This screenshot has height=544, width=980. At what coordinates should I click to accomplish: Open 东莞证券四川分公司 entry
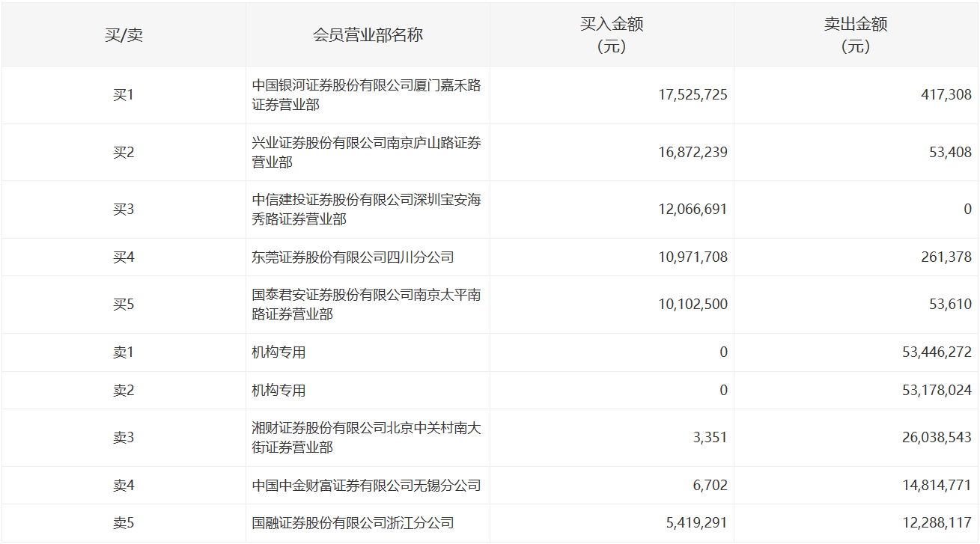[353, 257]
